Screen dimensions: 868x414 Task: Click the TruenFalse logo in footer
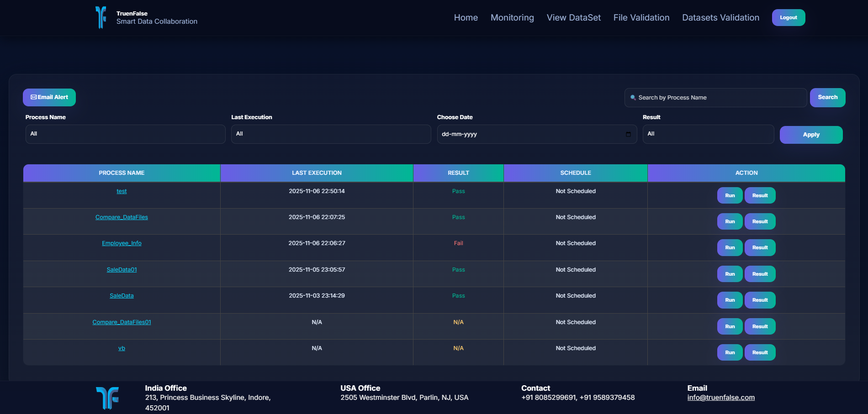(x=107, y=398)
